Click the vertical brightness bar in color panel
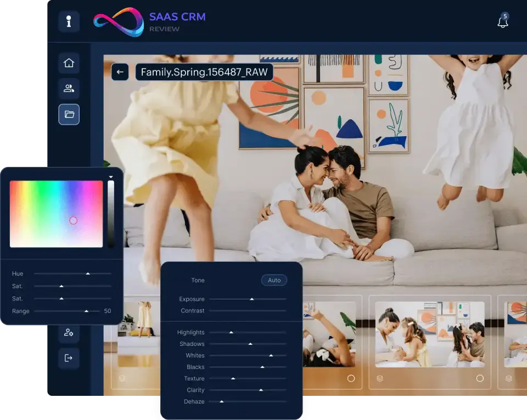Image resolution: width=527 pixels, height=420 pixels. click(110, 214)
